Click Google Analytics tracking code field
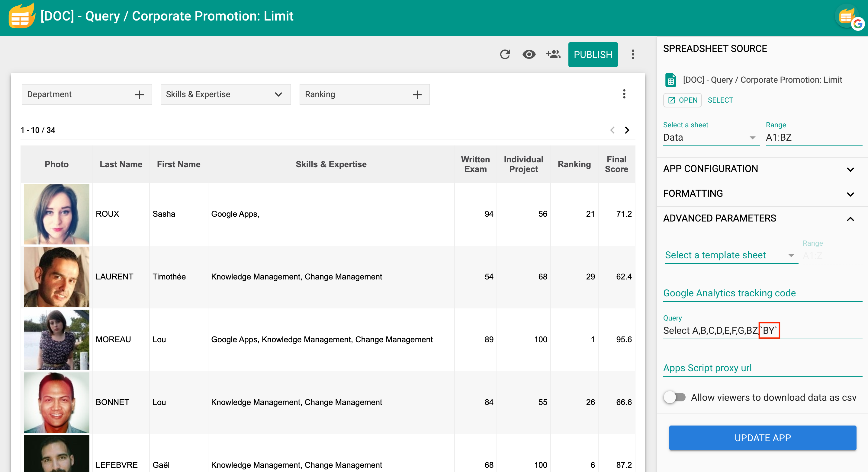 click(762, 293)
